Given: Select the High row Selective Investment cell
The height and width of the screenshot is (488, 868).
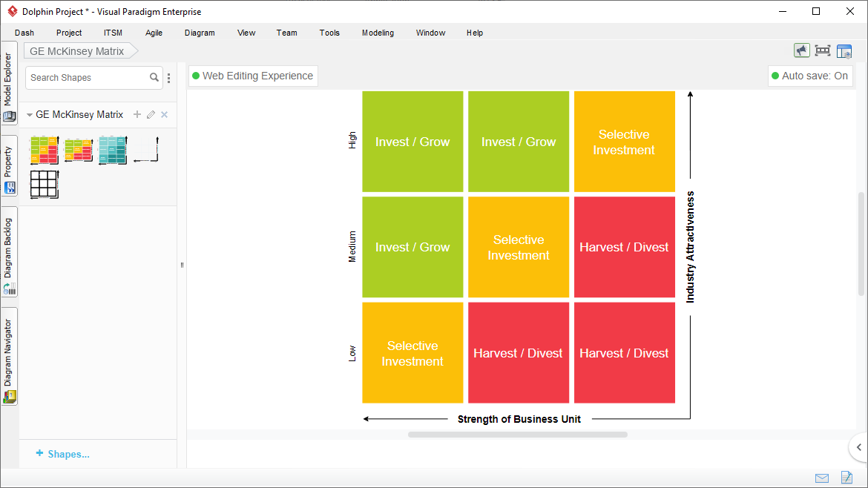Looking at the screenshot, I should (x=625, y=142).
